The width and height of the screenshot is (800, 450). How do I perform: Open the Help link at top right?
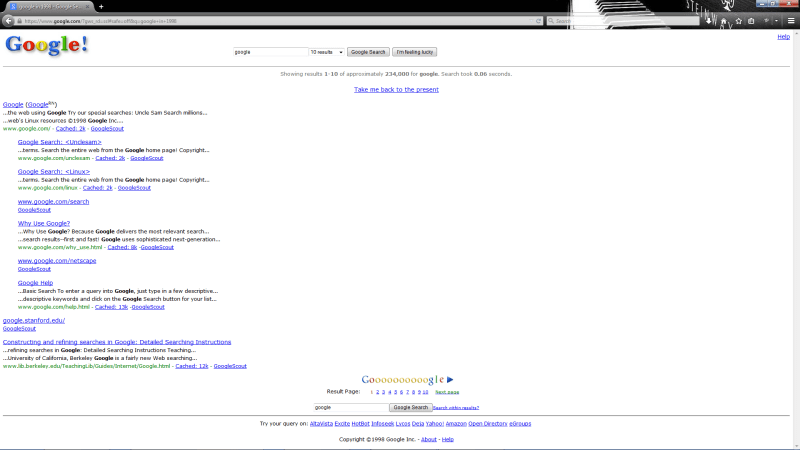[783, 37]
